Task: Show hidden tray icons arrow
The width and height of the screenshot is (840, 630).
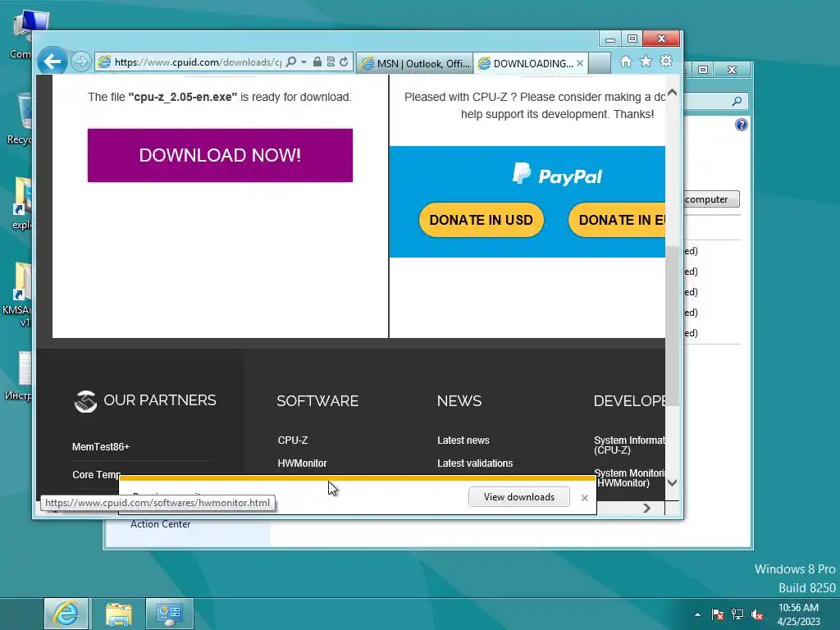Action: (697, 614)
